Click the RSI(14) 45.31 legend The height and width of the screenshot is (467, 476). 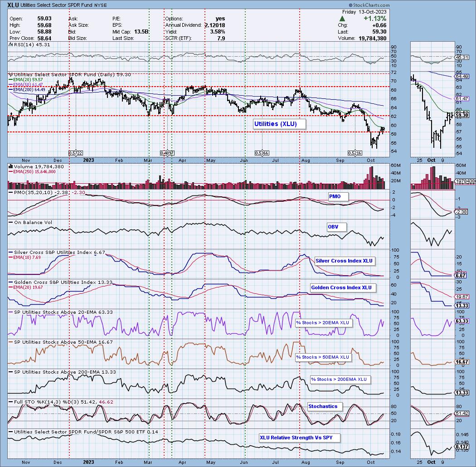(x=29, y=44)
